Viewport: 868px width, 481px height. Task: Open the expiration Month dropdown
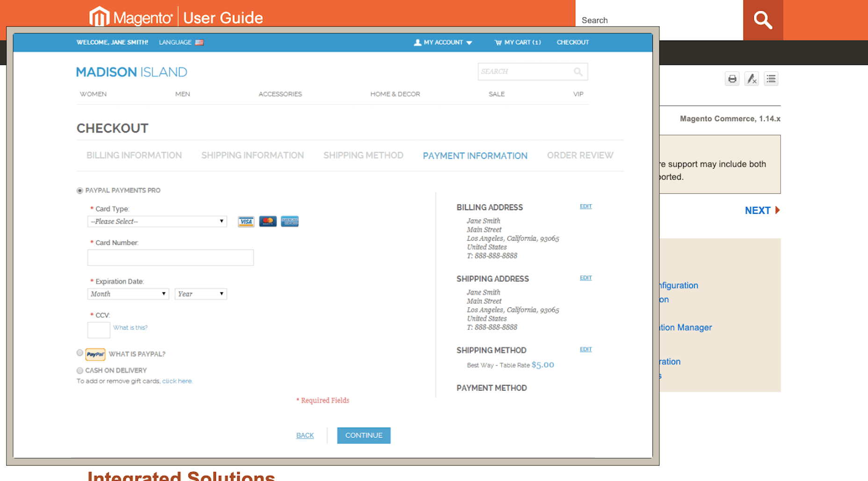click(128, 294)
